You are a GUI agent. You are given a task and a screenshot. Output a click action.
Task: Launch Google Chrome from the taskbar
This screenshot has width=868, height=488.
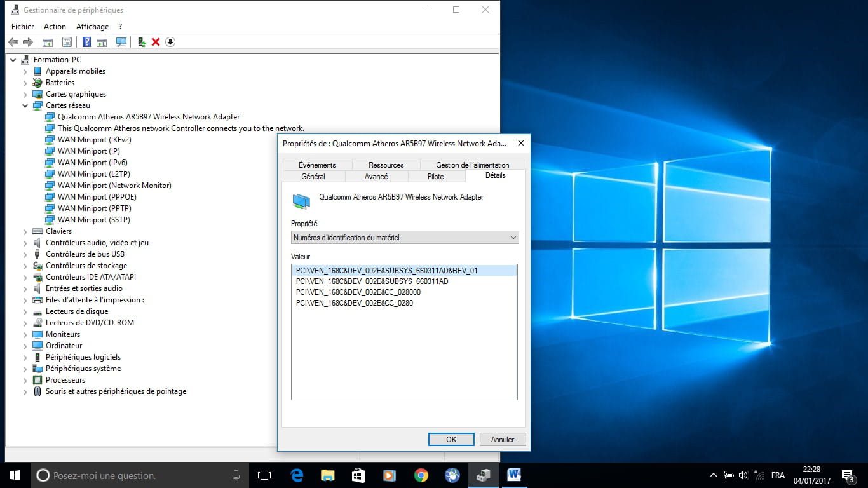coord(421,475)
